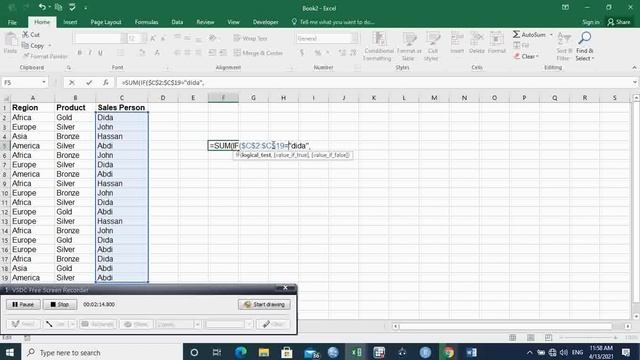Viewport: 640px width, 360px height.
Task: Click Sign in link
Action: point(591,22)
